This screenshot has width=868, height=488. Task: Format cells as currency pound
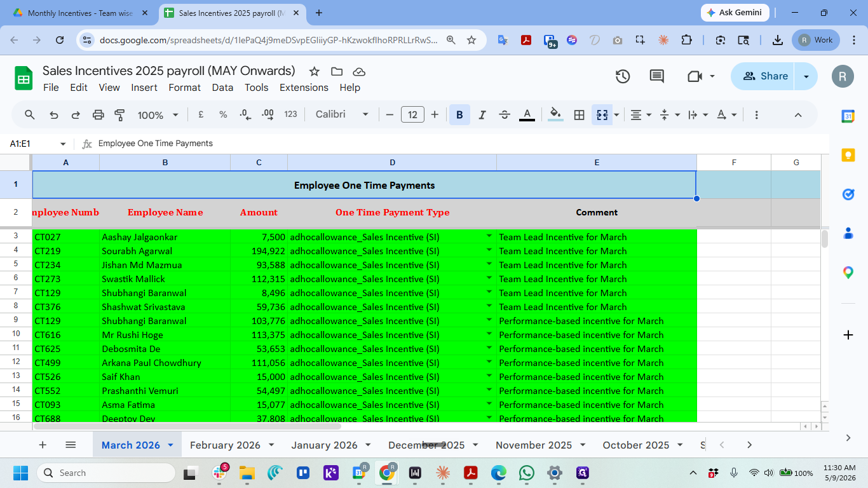pos(201,114)
